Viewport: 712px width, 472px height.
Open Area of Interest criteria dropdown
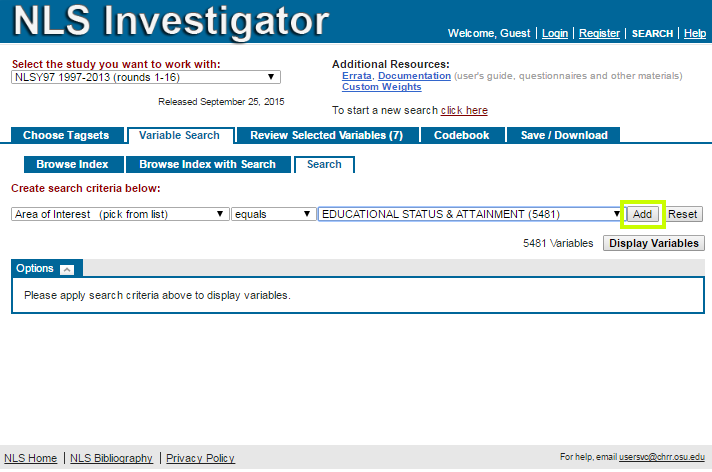point(120,214)
